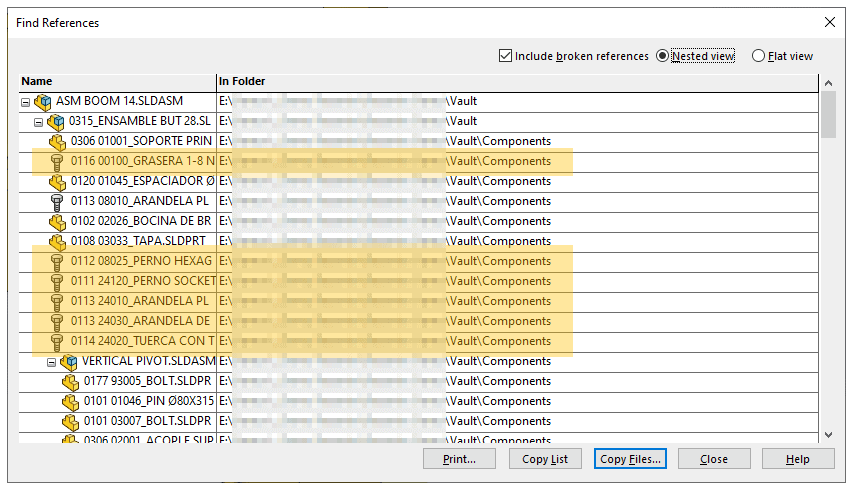The image size is (856, 493).
Task: Click the Copy List button
Action: click(x=545, y=459)
